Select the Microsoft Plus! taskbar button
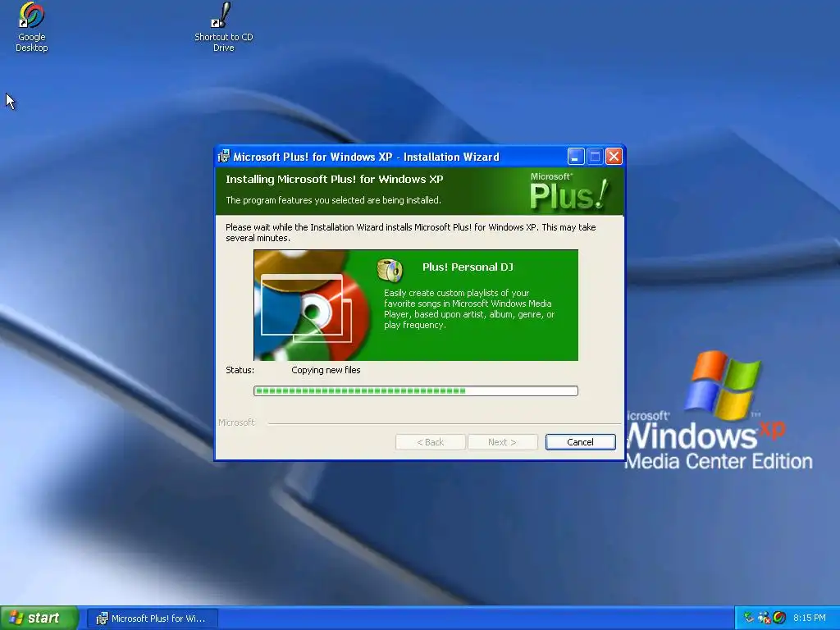This screenshot has height=630, width=840. [x=153, y=619]
